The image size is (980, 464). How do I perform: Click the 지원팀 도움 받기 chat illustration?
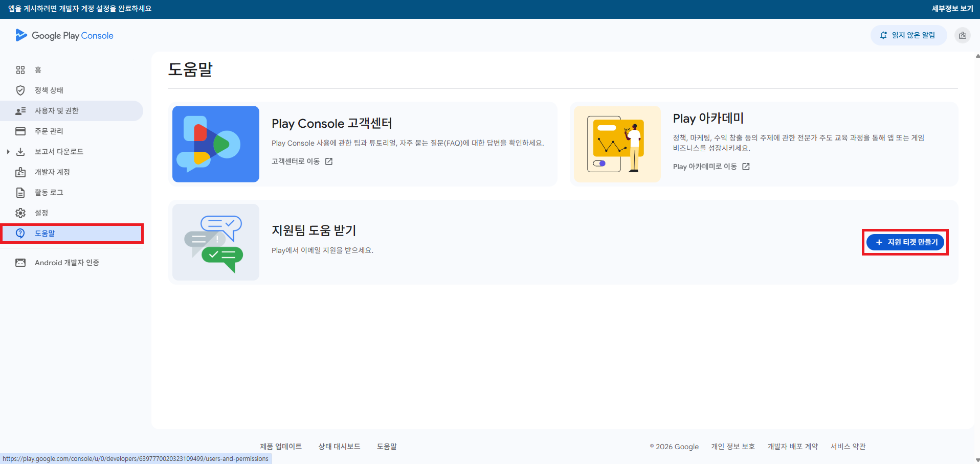pos(216,242)
